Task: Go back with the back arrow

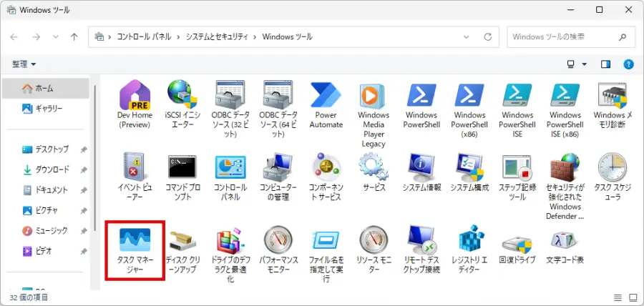Action: [x=14, y=37]
